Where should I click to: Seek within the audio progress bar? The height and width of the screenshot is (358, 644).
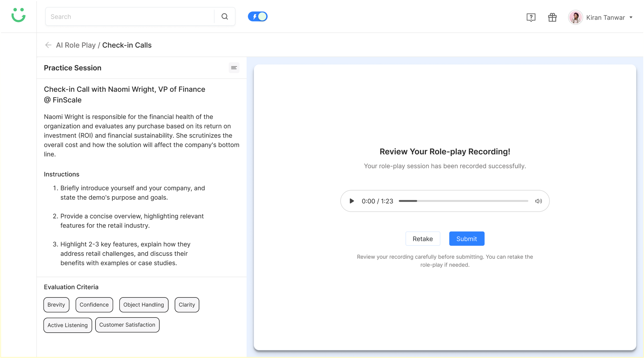(x=463, y=201)
